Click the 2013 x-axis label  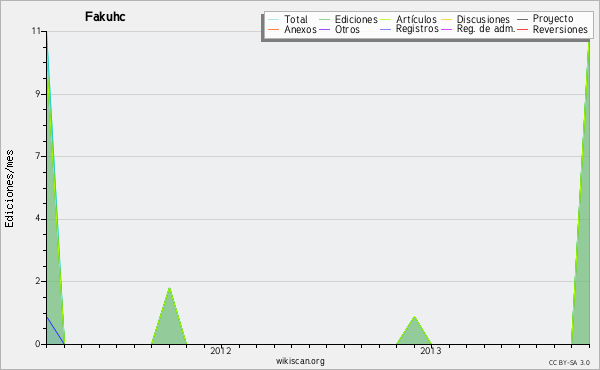(x=431, y=350)
